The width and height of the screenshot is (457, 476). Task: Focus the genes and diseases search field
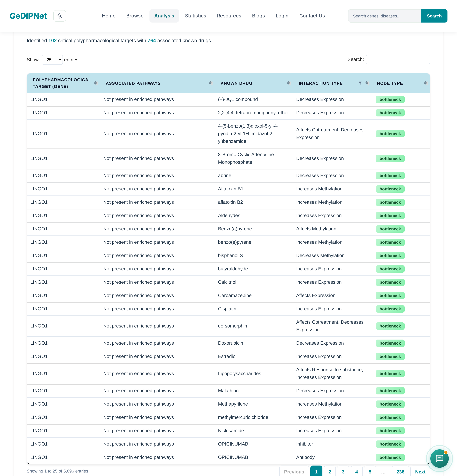[384, 16]
